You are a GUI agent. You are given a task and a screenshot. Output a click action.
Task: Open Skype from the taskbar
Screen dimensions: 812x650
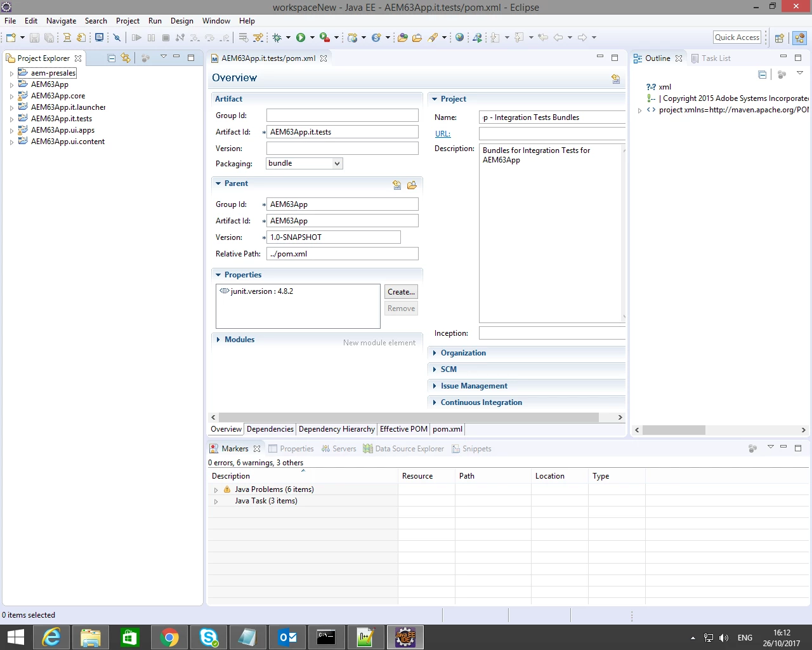pos(209,637)
